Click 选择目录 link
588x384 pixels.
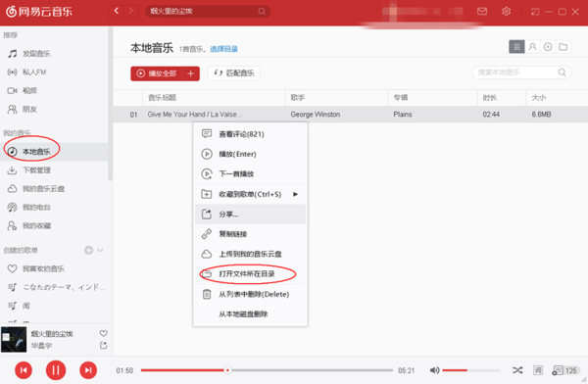pos(223,49)
